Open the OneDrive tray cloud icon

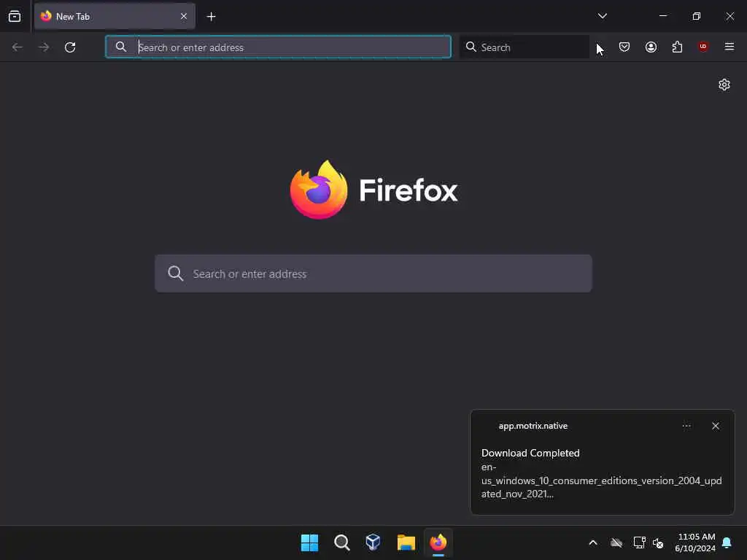click(616, 542)
